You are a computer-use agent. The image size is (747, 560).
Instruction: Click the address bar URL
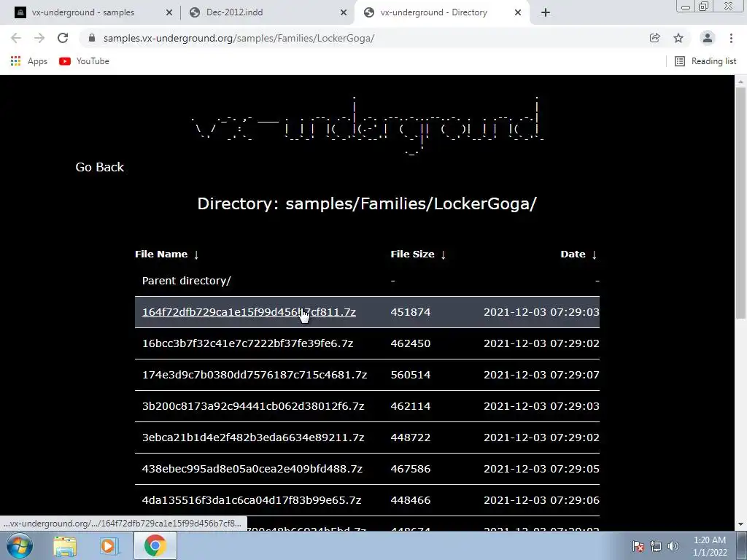(x=239, y=38)
